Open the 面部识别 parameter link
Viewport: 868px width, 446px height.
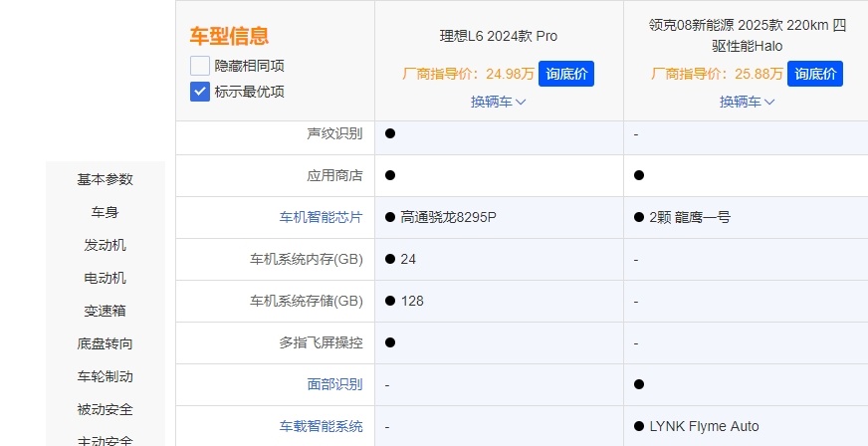click(334, 384)
